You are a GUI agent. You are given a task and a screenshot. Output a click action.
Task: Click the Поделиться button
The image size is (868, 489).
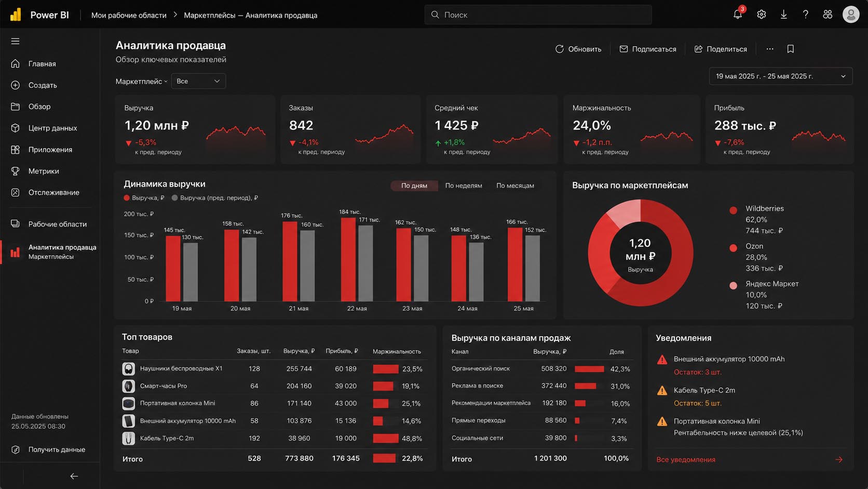[721, 49]
